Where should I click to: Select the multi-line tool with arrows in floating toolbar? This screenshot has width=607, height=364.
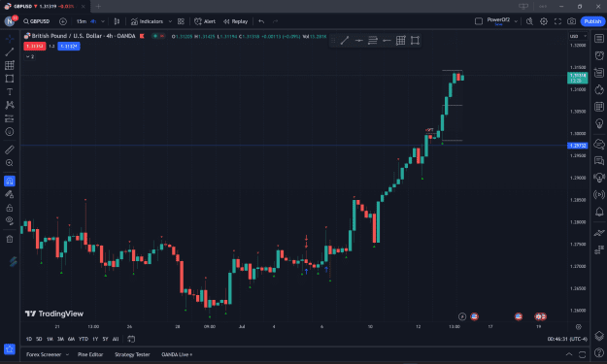tap(373, 40)
